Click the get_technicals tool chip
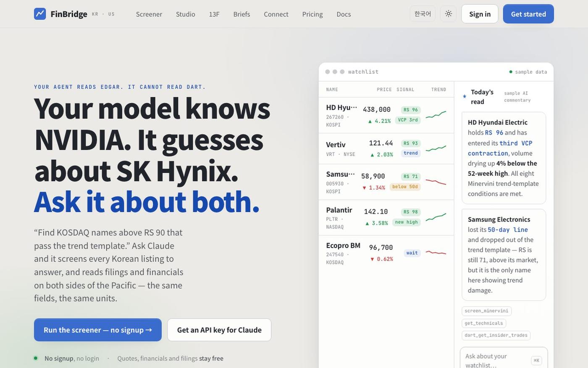Image resolution: width=588 pixels, height=368 pixels. 484,323
